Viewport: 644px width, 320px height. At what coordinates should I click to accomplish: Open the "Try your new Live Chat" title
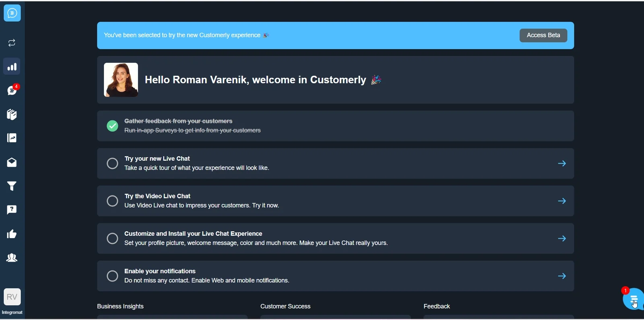157,158
